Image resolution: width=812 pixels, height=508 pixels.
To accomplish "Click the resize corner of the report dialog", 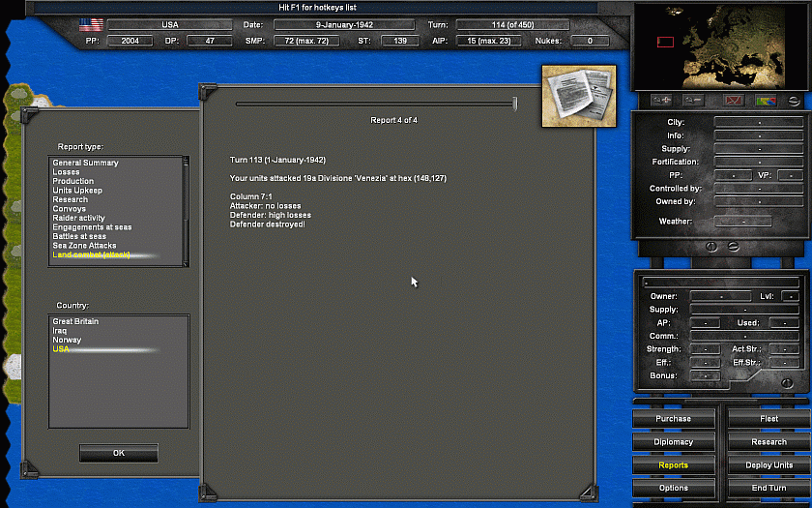I will [x=589, y=493].
